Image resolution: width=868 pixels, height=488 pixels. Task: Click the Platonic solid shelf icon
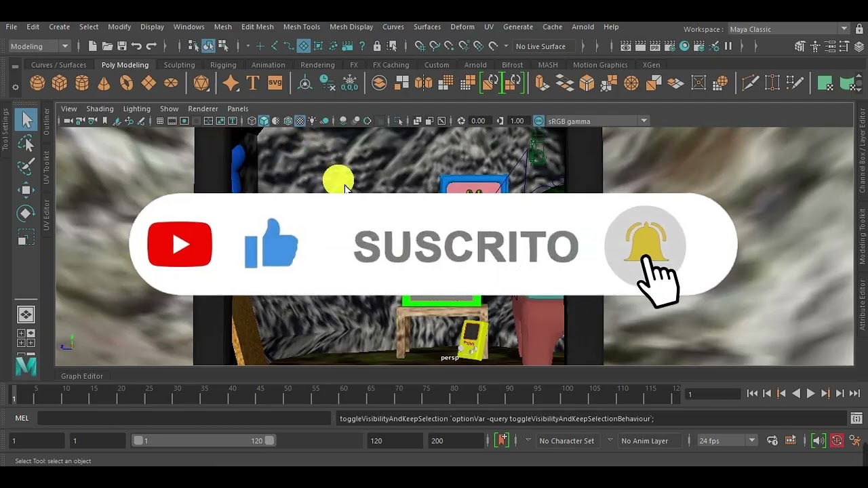click(x=201, y=83)
